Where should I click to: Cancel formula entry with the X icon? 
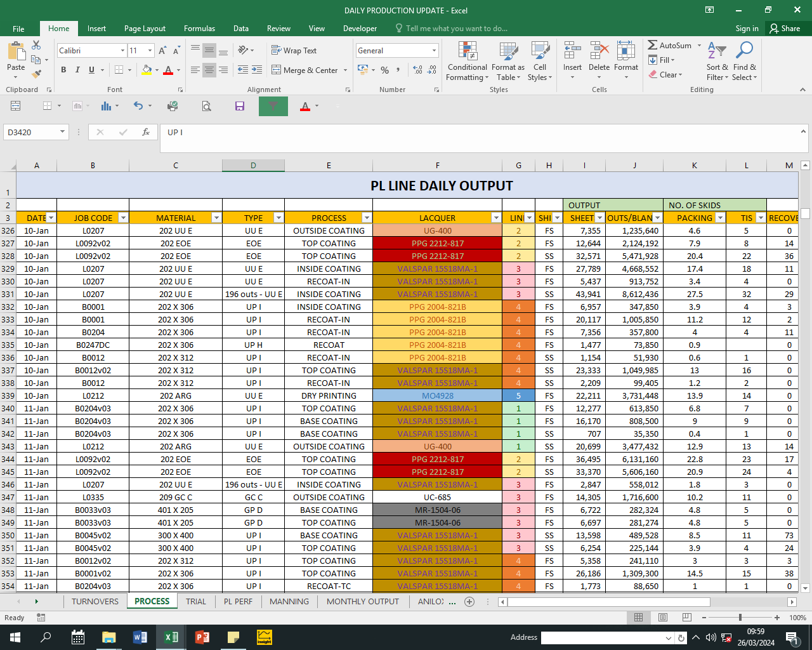tap(100, 132)
